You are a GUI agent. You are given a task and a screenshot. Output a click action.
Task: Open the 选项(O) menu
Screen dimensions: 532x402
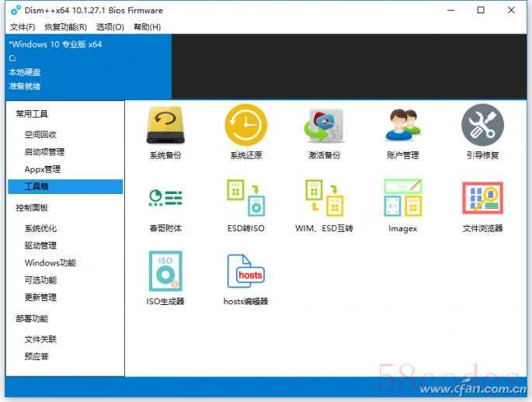coord(110,27)
